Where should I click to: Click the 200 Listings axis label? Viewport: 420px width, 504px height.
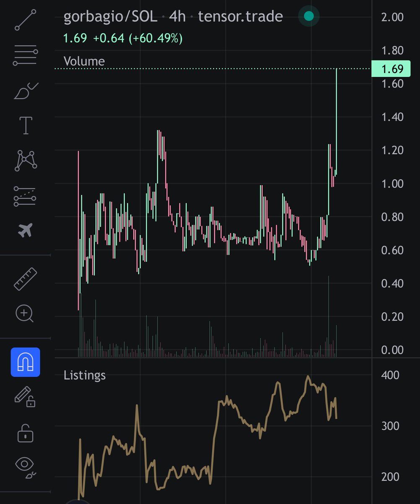390,477
